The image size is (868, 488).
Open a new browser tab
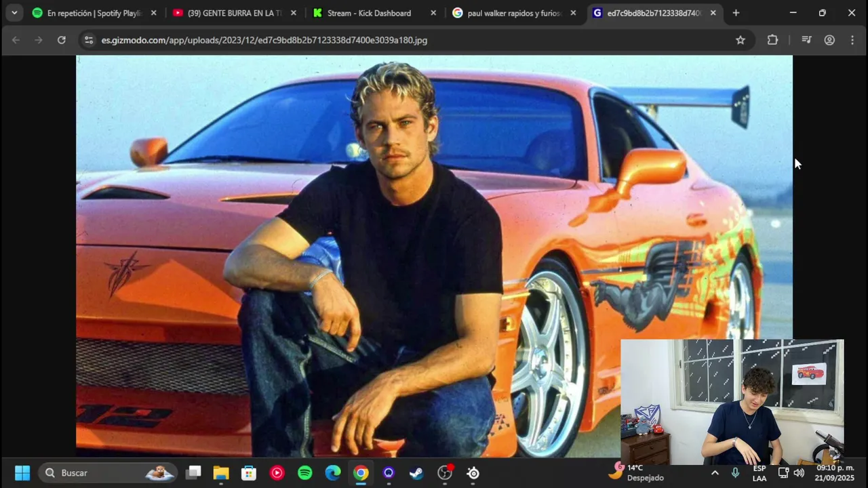(736, 13)
